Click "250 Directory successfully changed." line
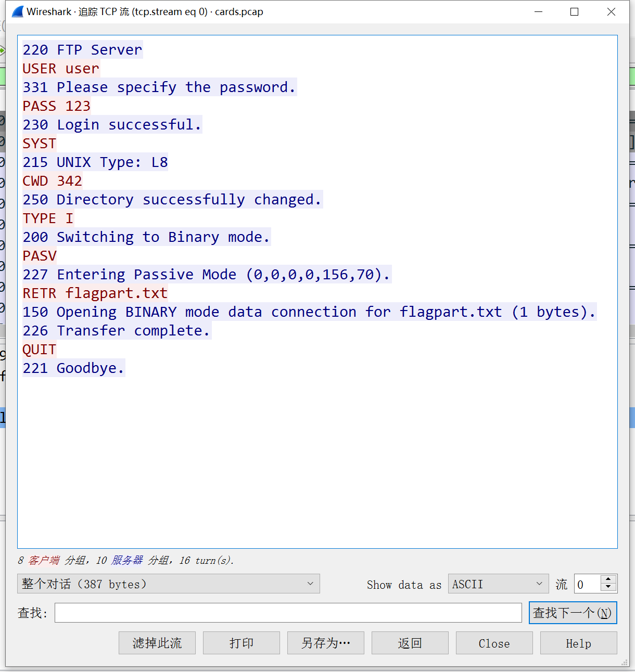 172,200
